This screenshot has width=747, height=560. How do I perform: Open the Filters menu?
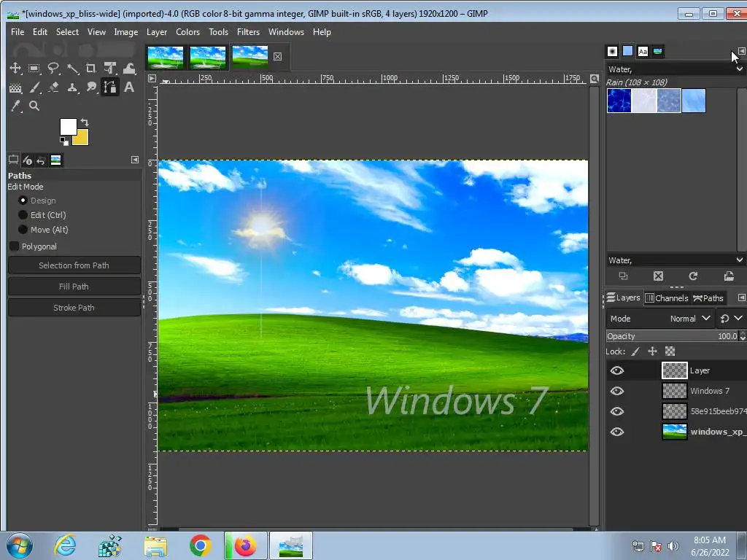tap(248, 32)
